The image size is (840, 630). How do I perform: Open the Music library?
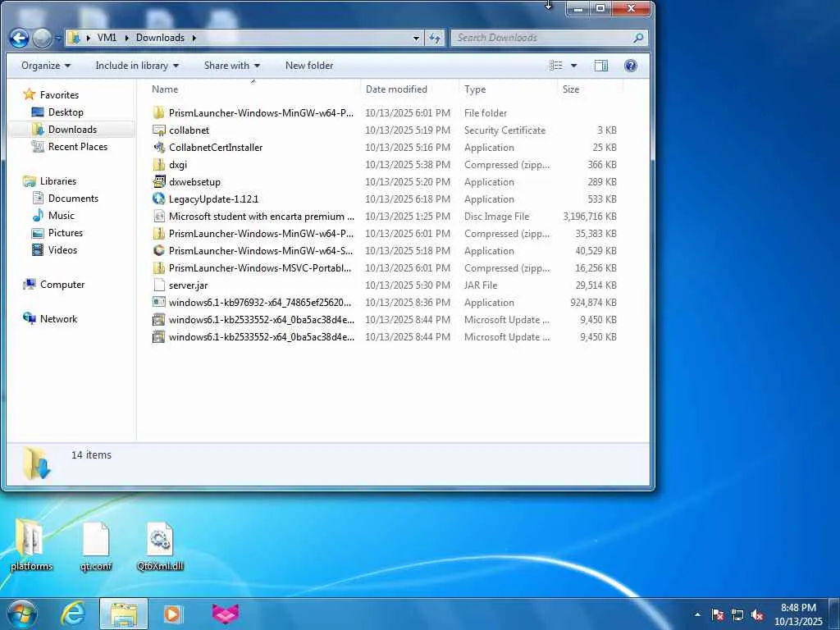(61, 216)
